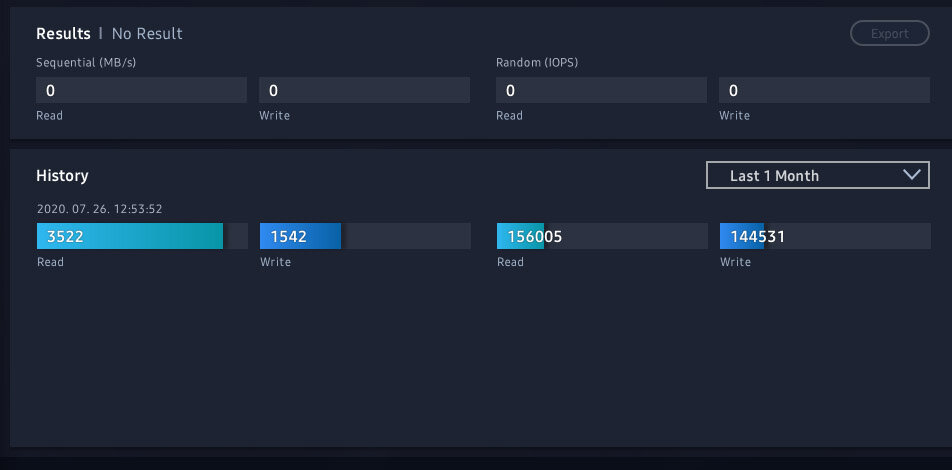
Task: Click the No Result status text
Action: click(x=147, y=33)
